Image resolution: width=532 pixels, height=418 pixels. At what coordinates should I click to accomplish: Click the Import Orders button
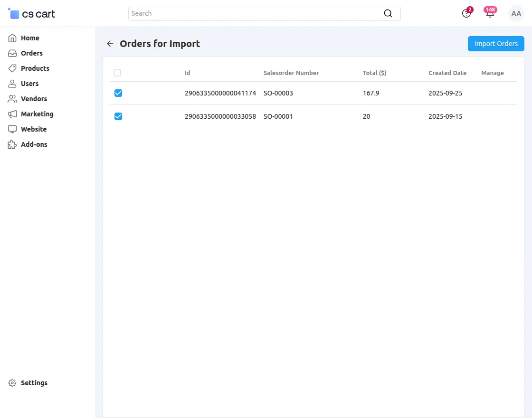pyautogui.click(x=495, y=43)
